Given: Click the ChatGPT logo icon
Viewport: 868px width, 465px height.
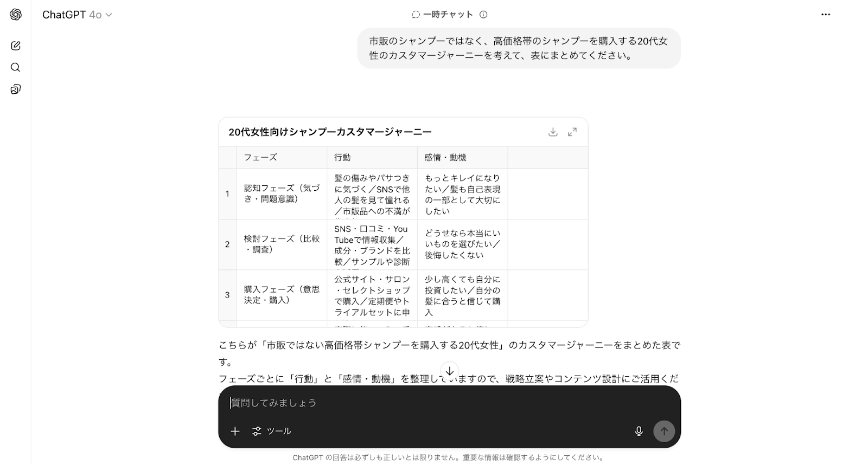Looking at the screenshot, I should 16,15.
